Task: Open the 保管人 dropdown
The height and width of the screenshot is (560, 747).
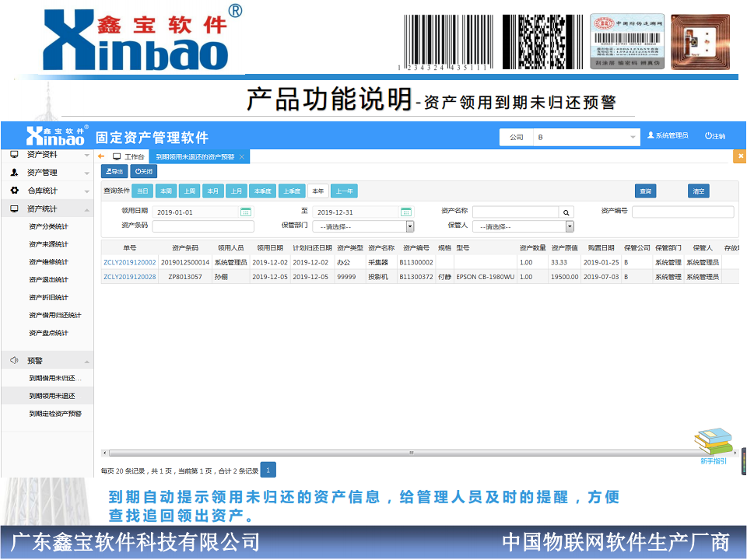Action: point(523,226)
